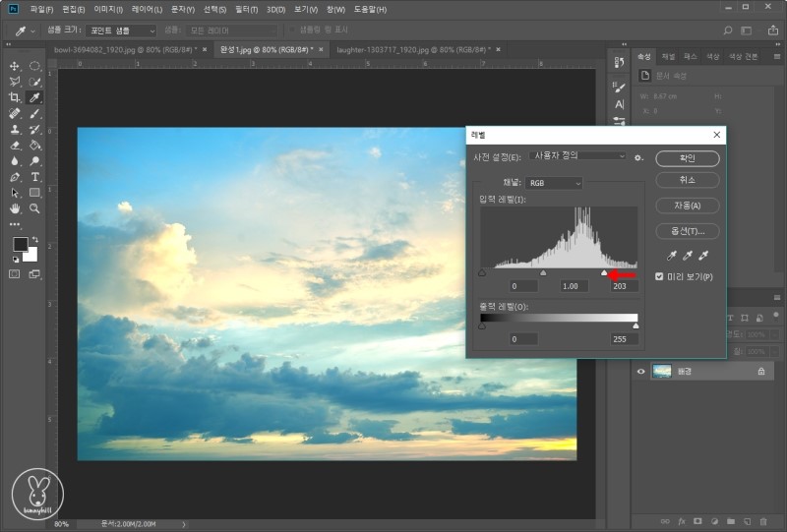Select the Crop tool
The width and height of the screenshot is (787, 532).
15,97
